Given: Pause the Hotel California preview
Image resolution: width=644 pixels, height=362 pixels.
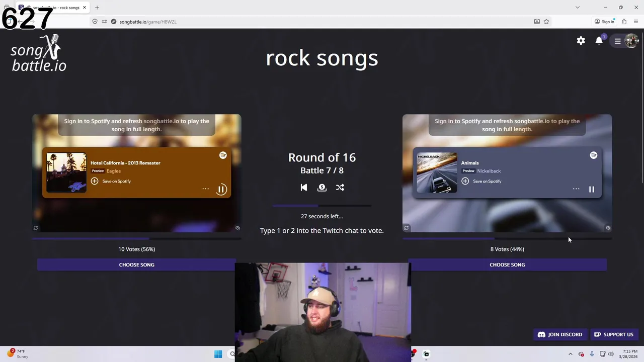Looking at the screenshot, I should click(x=221, y=189).
